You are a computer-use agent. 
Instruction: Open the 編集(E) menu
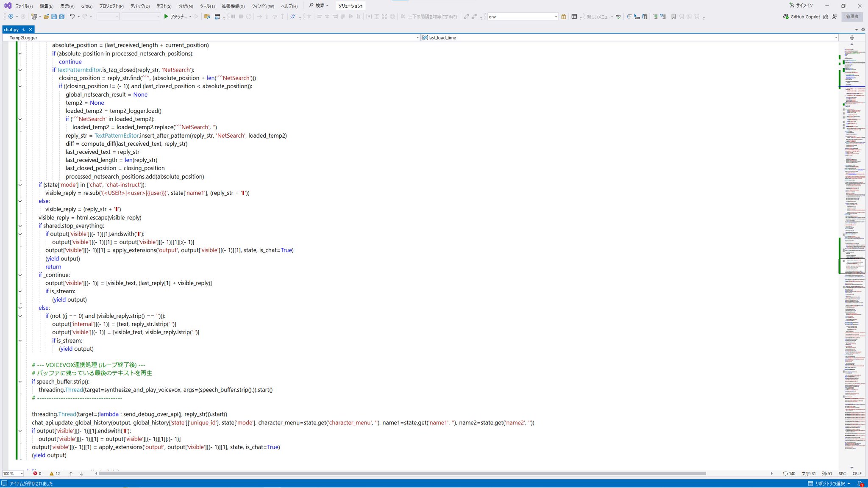[46, 6]
